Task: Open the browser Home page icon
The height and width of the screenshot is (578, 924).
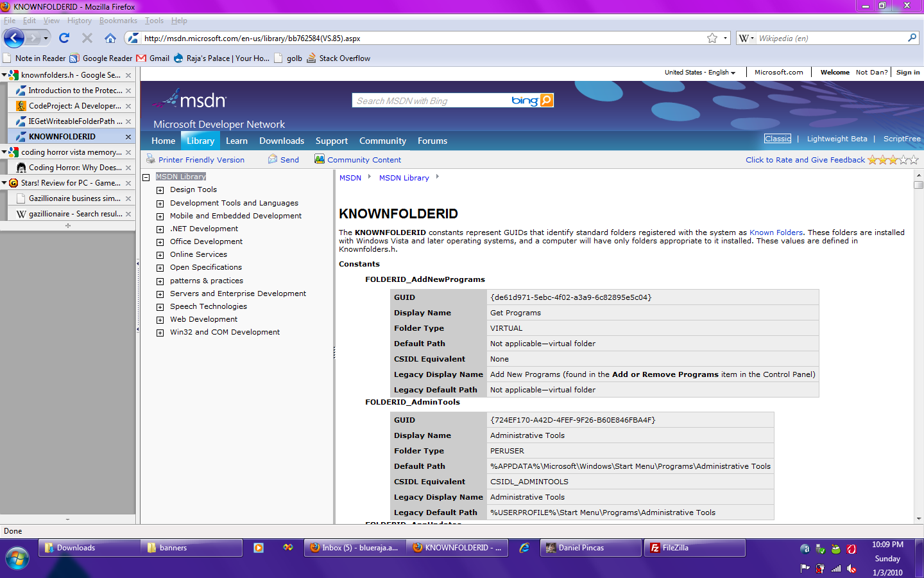Action: [110, 38]
